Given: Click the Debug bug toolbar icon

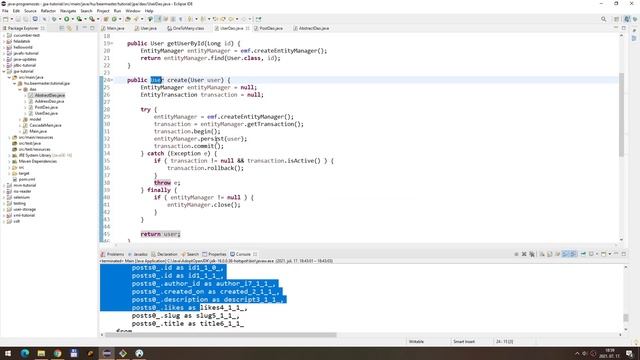Looking at the screenshot, I should click(x=54, y=19).
